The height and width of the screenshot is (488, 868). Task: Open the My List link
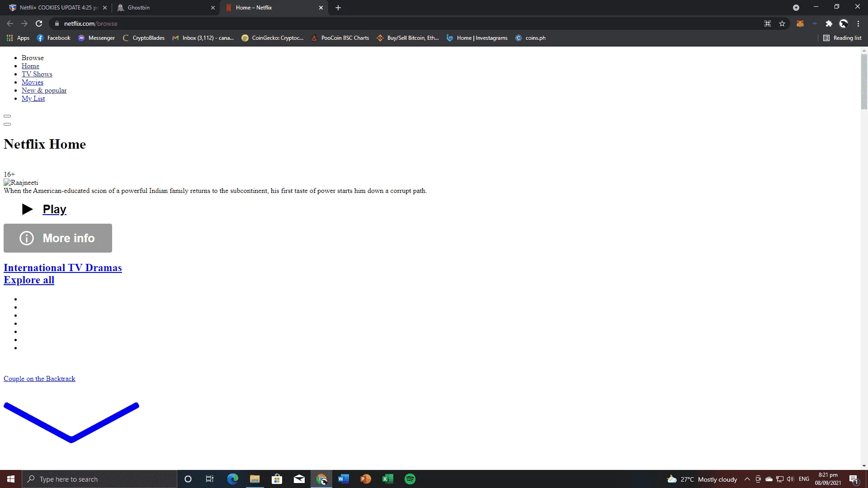point(33,99)
